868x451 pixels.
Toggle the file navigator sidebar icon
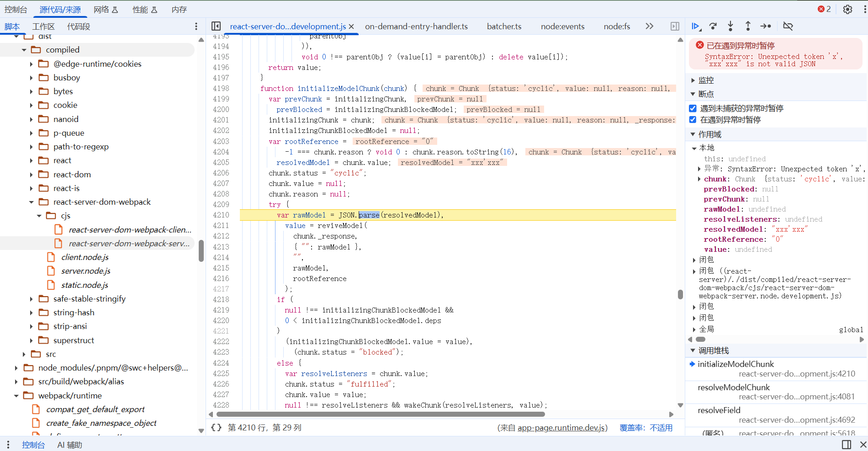tap(216, 27)
